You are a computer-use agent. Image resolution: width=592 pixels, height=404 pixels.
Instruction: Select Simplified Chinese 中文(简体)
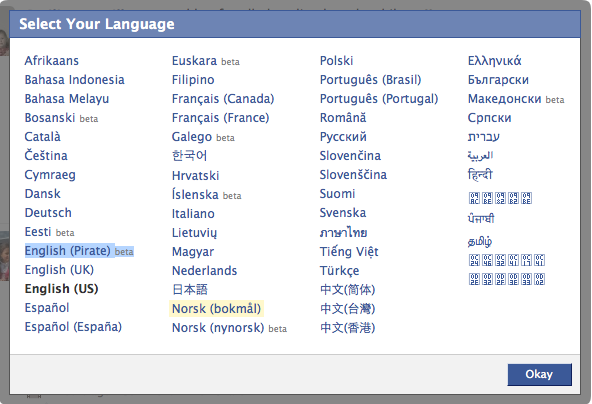(x=347, y=290)
